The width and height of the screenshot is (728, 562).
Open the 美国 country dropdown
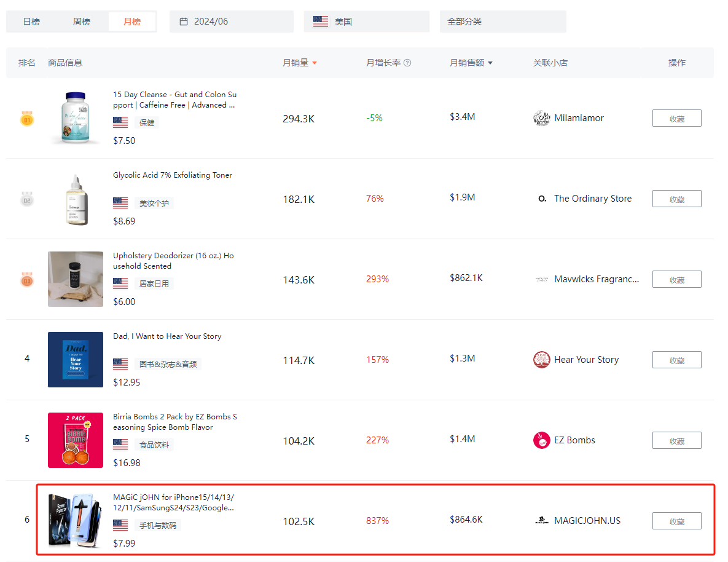[x=366, y=22]
